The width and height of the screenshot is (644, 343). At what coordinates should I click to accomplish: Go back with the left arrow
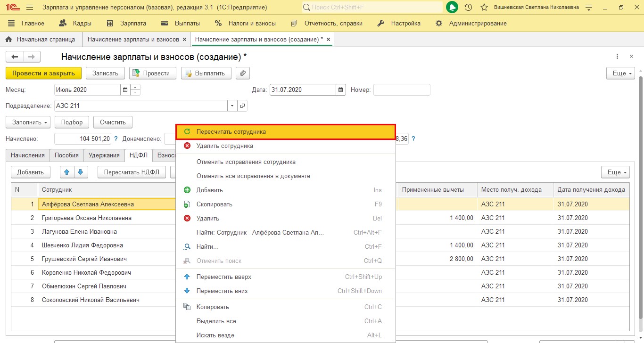point(15,57)
